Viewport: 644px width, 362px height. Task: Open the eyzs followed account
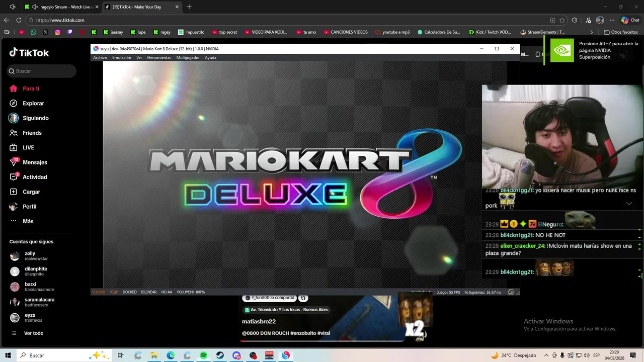tap(27, 318)
